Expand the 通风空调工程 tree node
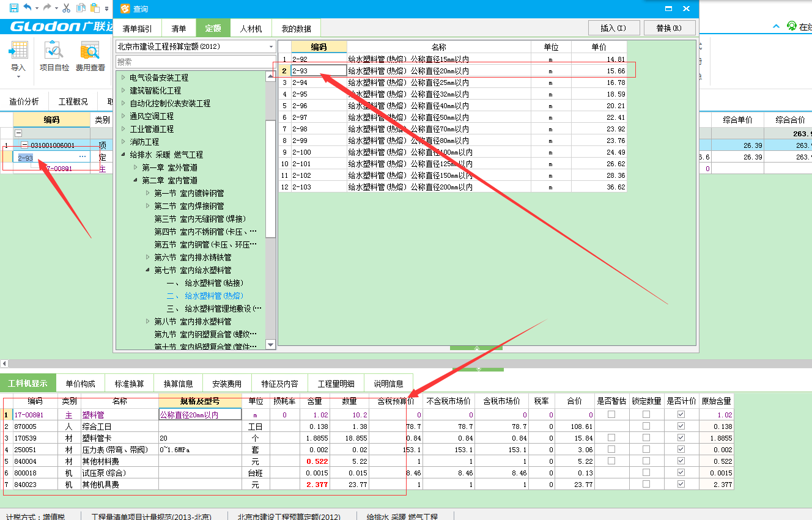 tap(124, 116)
